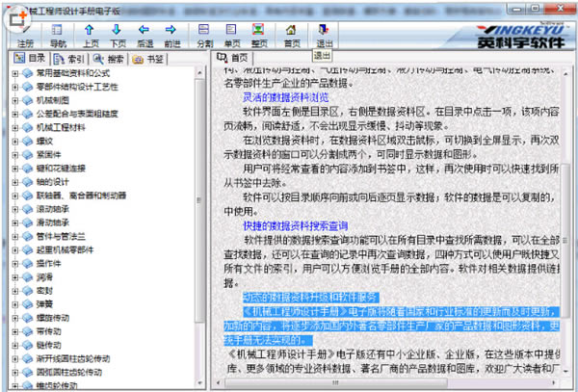Expand the 滚动轴承 tree node
The height and width of the screenshot is (392, 578).
pos(14,207)
